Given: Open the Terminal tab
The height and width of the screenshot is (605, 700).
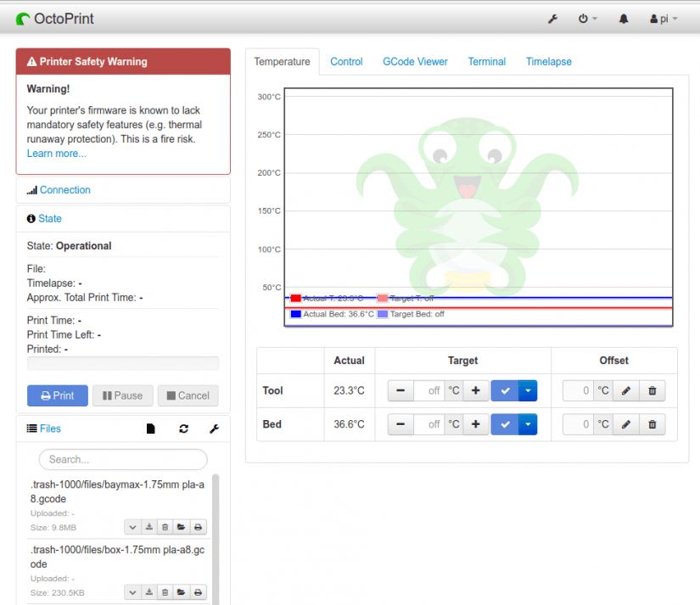Looking at the screenshot, I should tap(487, 62).
